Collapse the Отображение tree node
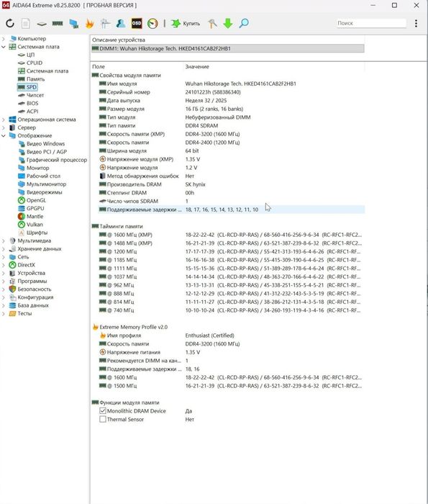This screenshot has height=504, width=428. click(4, 135)
